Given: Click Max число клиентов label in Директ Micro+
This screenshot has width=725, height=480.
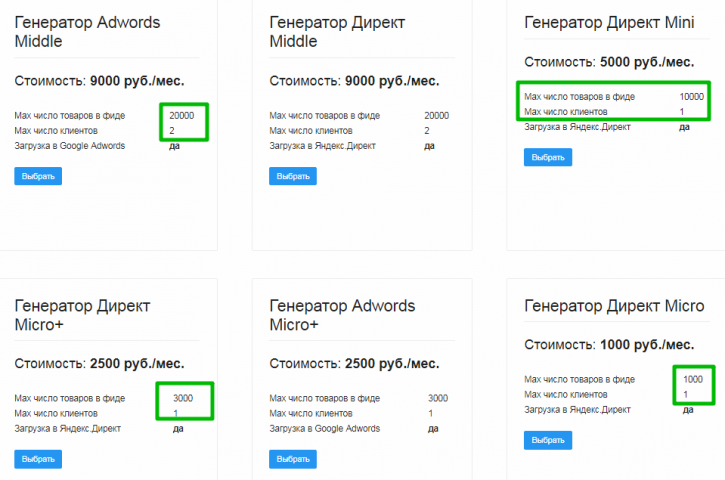Looking at the screenshot, I should click(x=56, y=413).
